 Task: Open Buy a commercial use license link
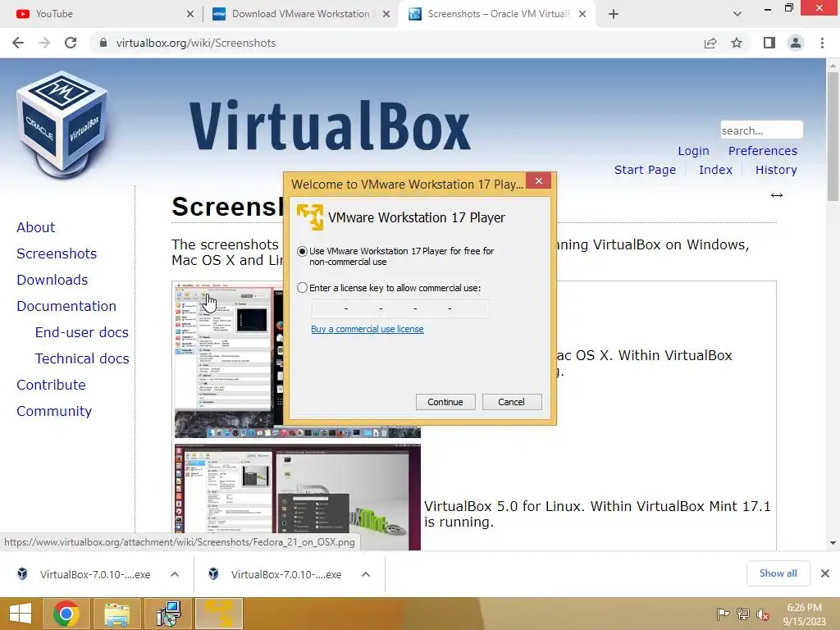pyautogui.click(x=367, y=329)
